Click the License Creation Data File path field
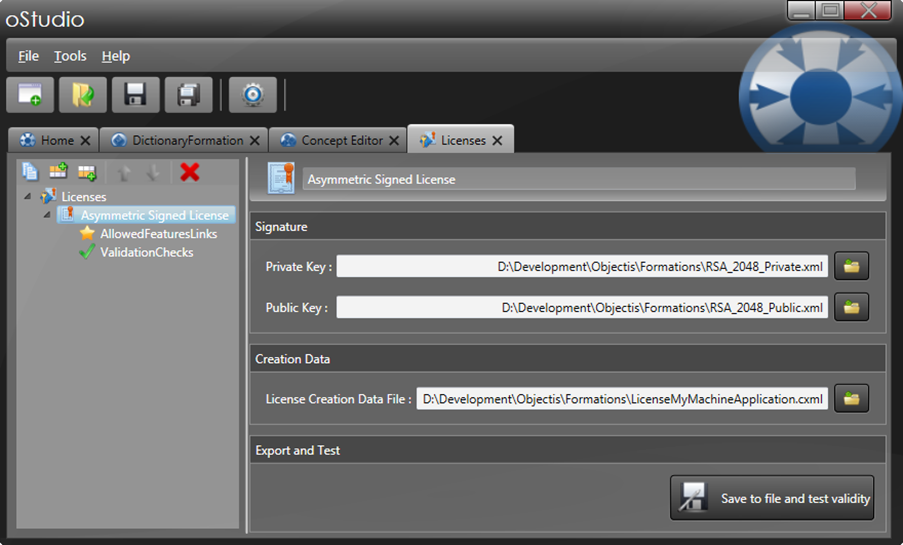Image resolution: width=903 pixels, height=545 pixels. [x=622, y=399]
